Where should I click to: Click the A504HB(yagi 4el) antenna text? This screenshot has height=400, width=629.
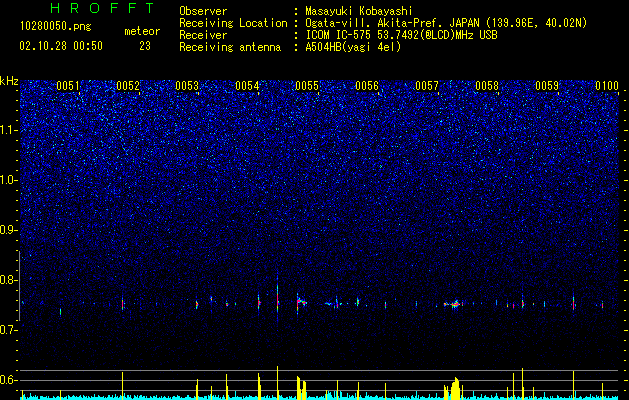(x=353, y=47)
